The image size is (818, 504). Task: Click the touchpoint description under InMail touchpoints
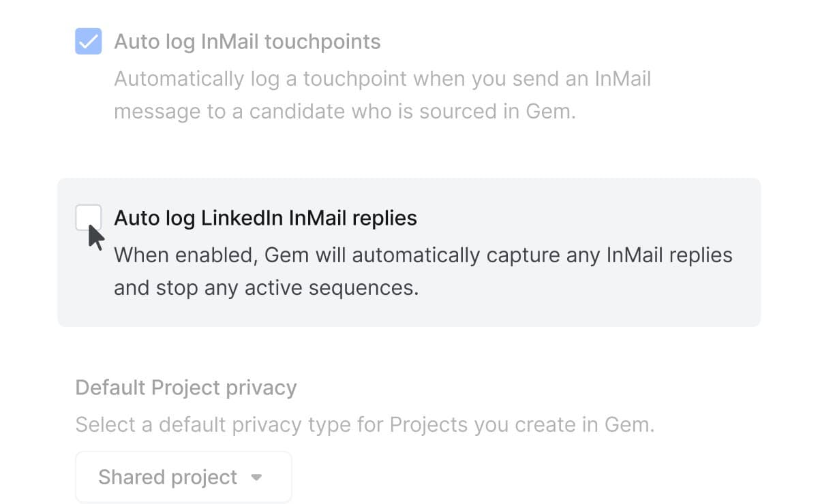pos(382,95)
